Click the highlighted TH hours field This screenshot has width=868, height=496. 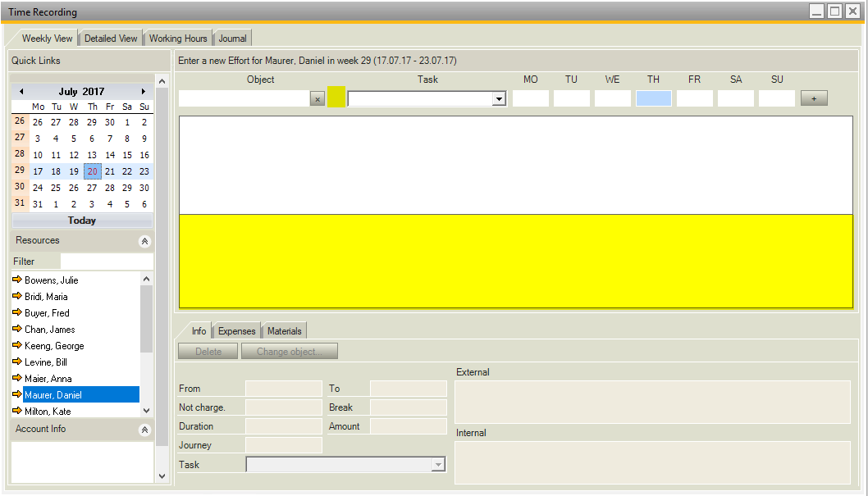(x=654, y=98)
